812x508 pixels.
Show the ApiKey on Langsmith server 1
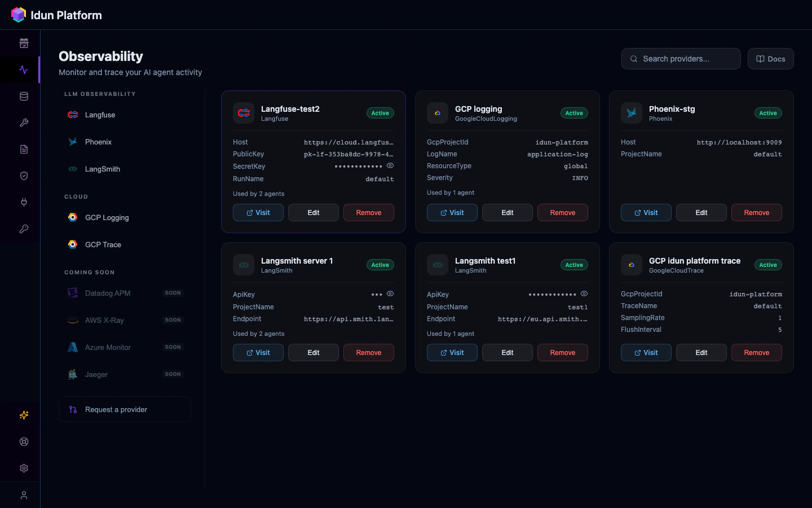point(390,294)
